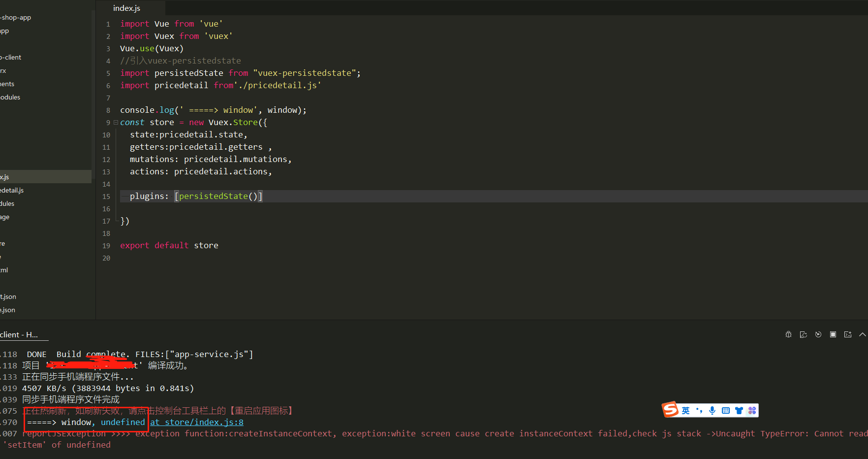Stop the process with the square stop icon
This screenshot has width=868, height=459.
tap(833, 334)
